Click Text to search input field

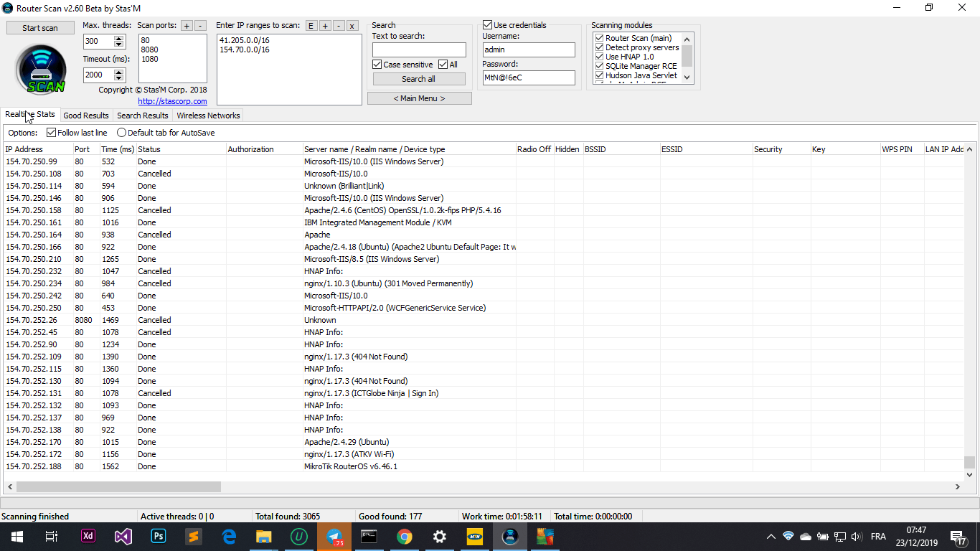419,50
